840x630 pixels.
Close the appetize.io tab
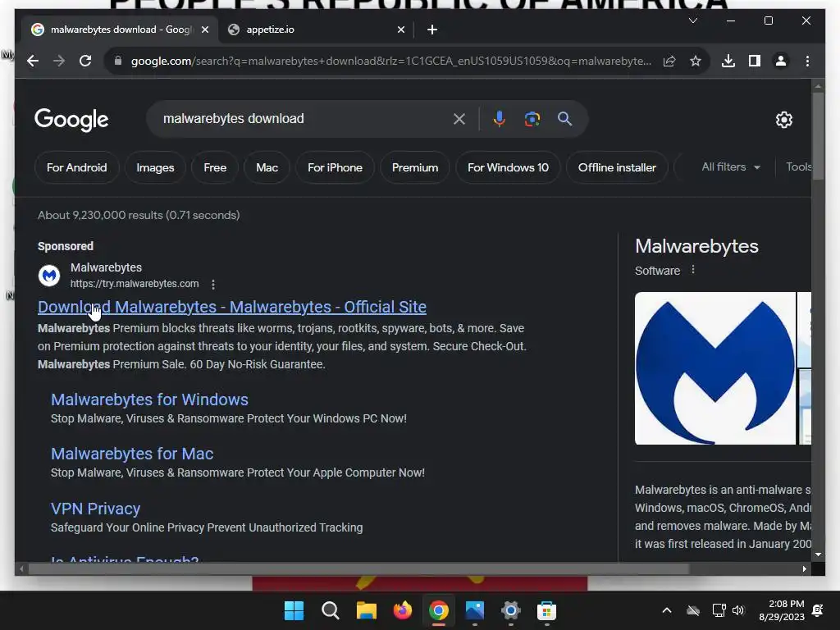click(x=400, y=30)
